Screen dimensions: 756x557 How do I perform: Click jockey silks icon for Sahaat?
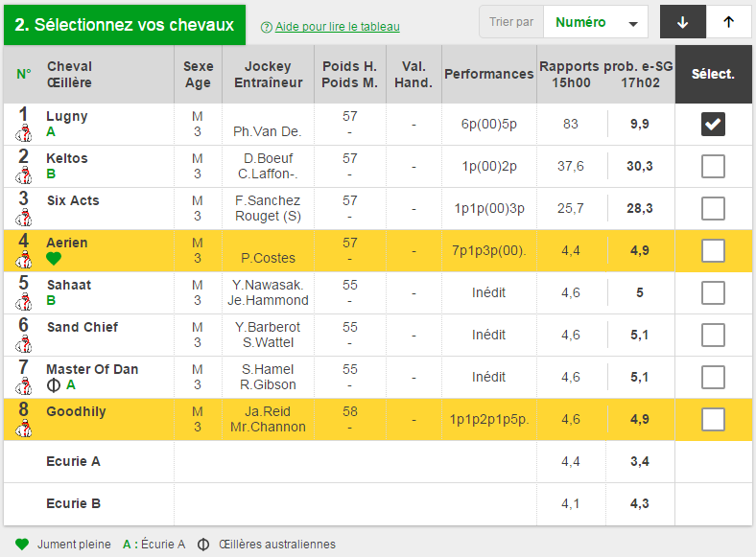(x=24, y=302)
